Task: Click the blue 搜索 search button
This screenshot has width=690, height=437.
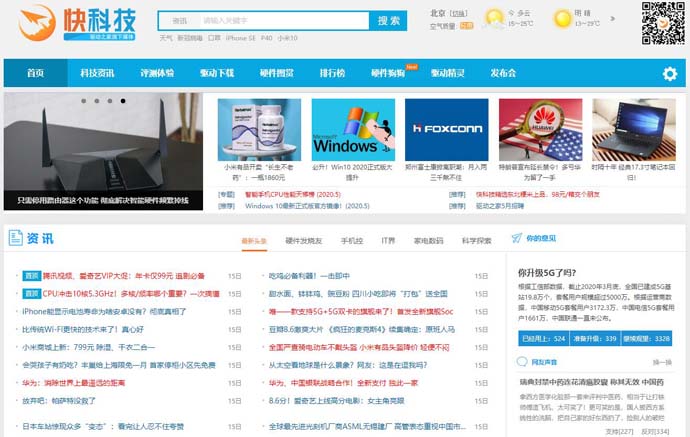Action: point(389,21)
